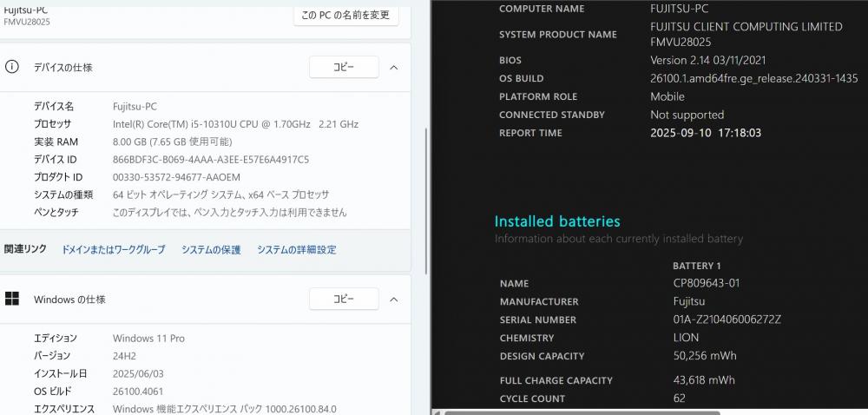Select the Installed batteries heading
The width and height of the screenshot is (868, 415).
pos(557,221)
